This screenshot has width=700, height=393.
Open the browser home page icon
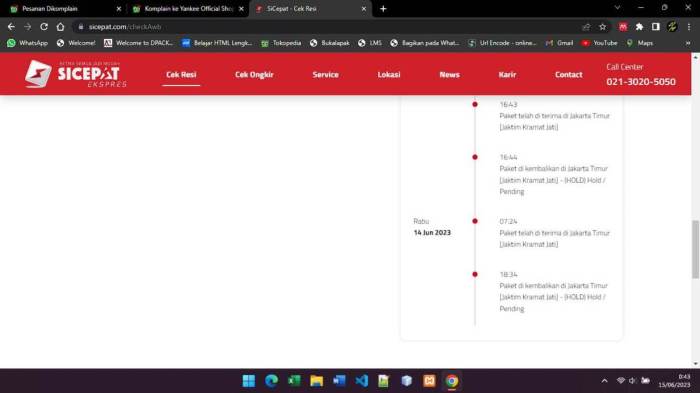point(60,27)
